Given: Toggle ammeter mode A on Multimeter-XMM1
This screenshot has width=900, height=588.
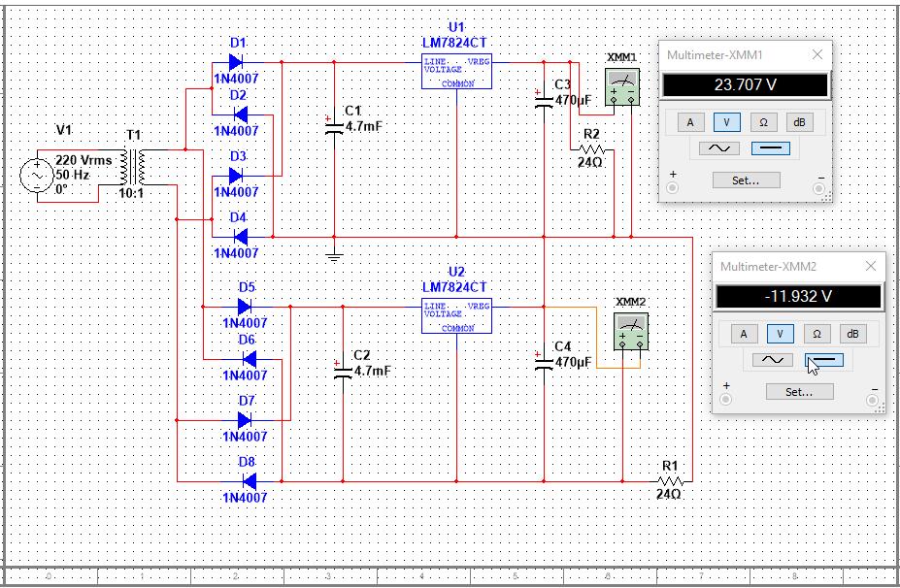Looking at the screenshot, I should coord(690,122).
